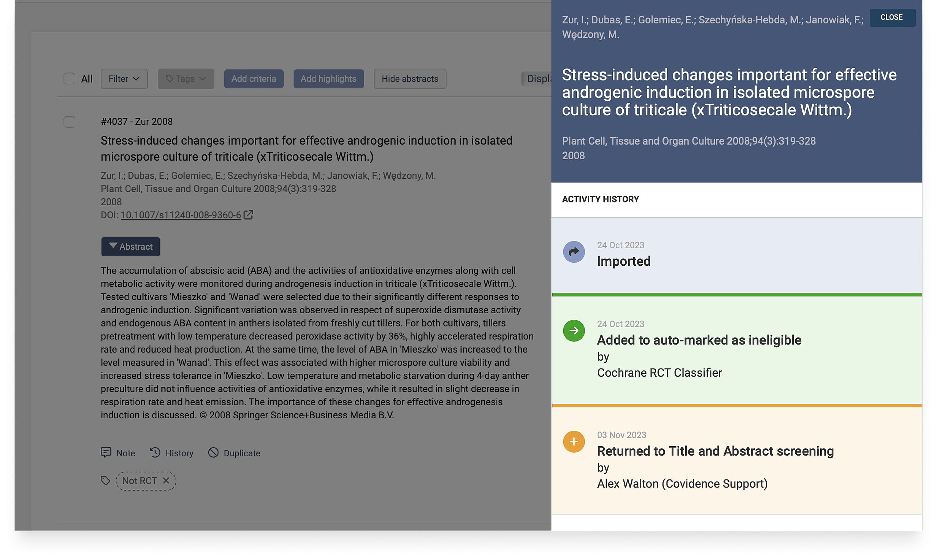The width and height of the screenshot is (937, 560).
Task: Click the Add highlights button
Action: [x=328, y=78]
